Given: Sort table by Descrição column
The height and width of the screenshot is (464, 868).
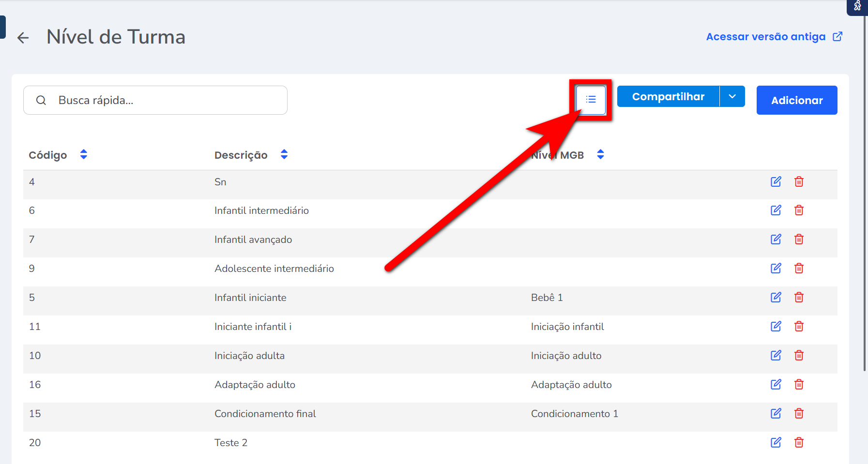Looking at the screenshot, I should coord(284,155).
